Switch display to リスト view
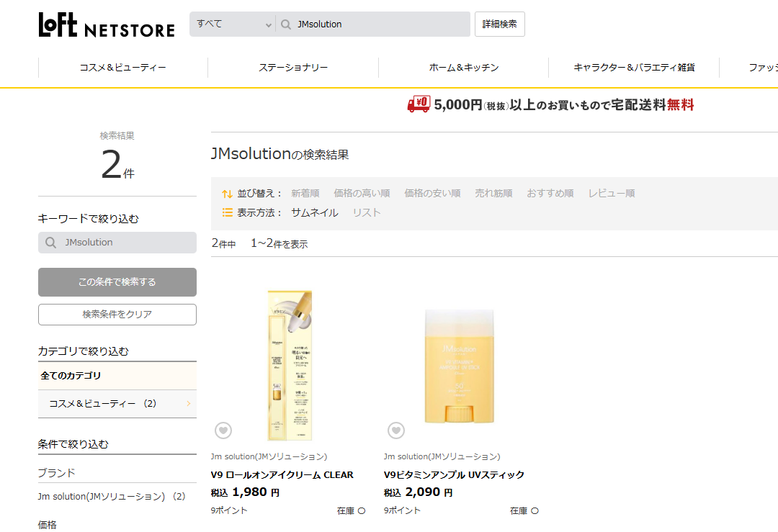The image size is (778, 532). [x=366, y=213]
